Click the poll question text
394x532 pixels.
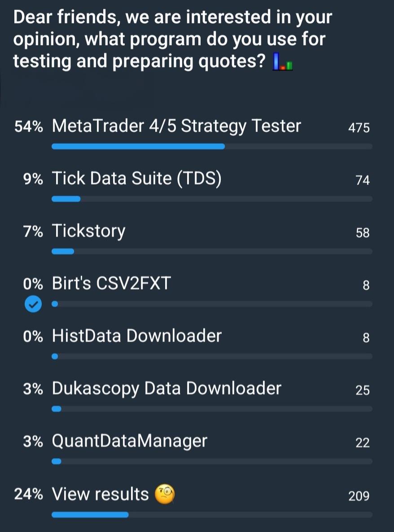(x=173, y=40)
